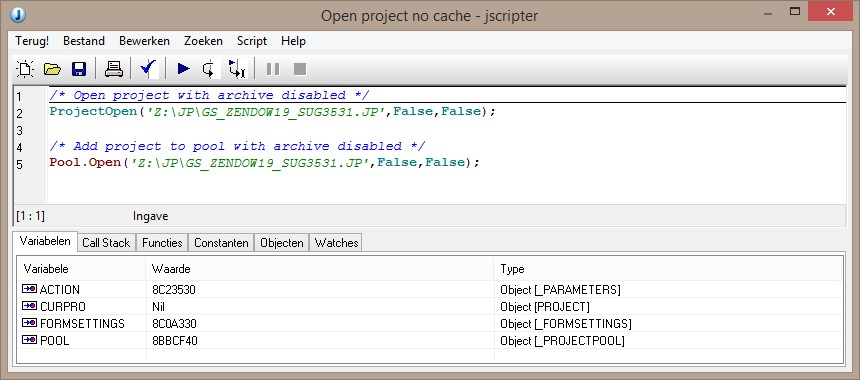This screenshot has height=380, width=860.
Task: Click the FORMSETTINGS variable row icon
Action: click(29, 323)
